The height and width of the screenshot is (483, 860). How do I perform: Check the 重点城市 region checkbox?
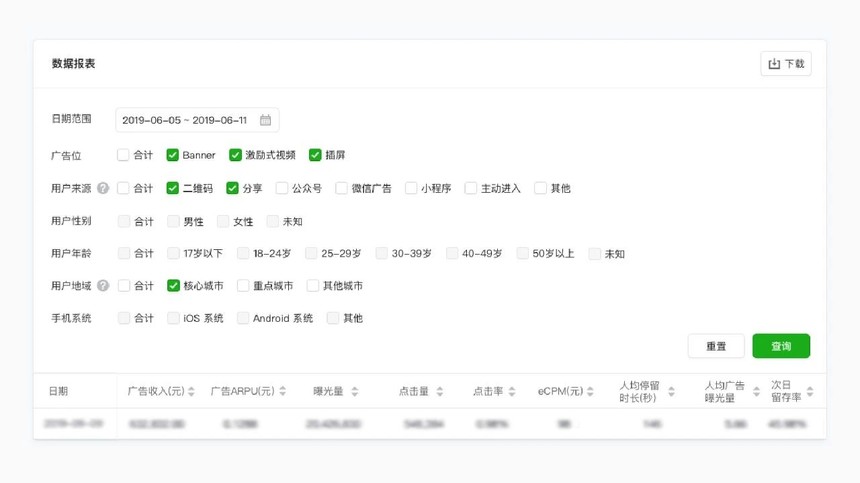click(243, 286)
